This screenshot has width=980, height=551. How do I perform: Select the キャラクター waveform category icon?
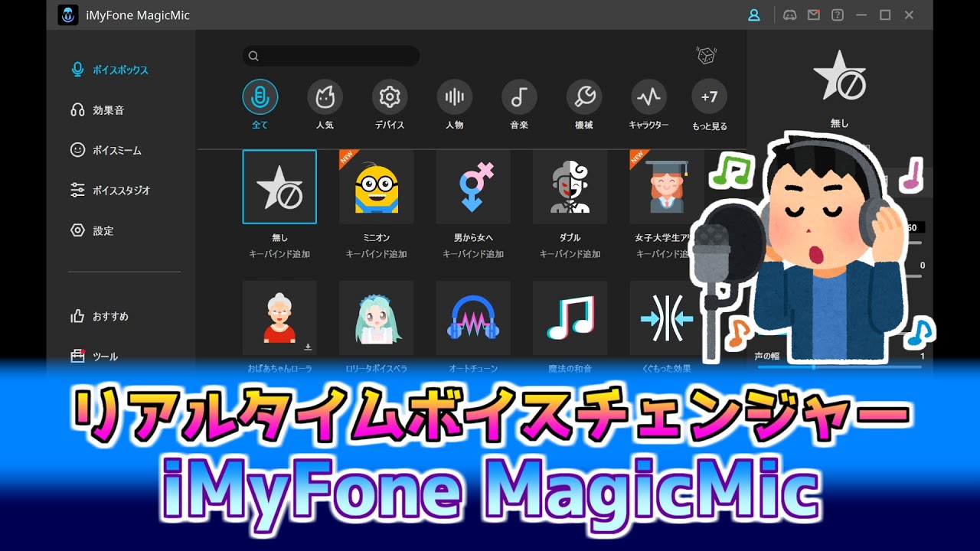648,97
